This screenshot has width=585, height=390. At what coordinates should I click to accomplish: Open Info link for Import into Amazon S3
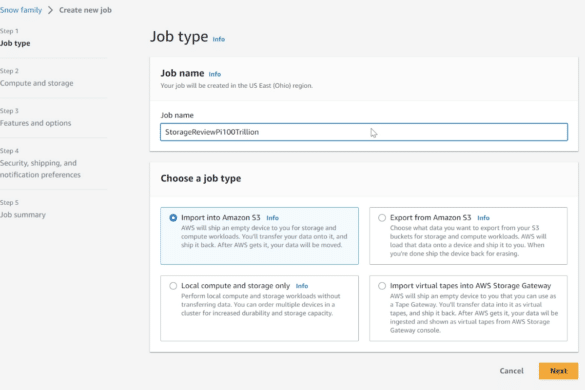272,218
